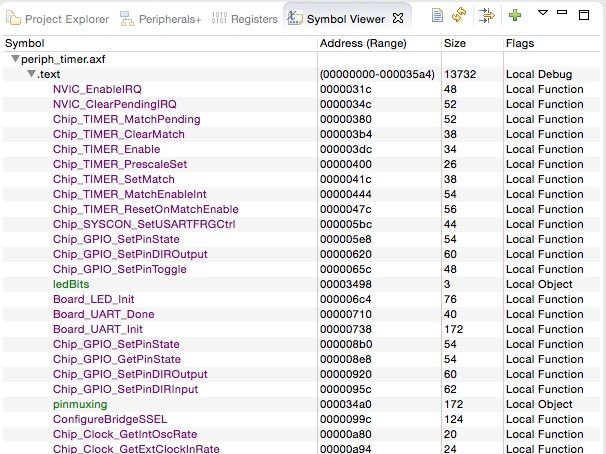Viewport: 606px width, 454px height.
Task: Click the Local Object flag for ledBits
Action: tap(539, 284)
